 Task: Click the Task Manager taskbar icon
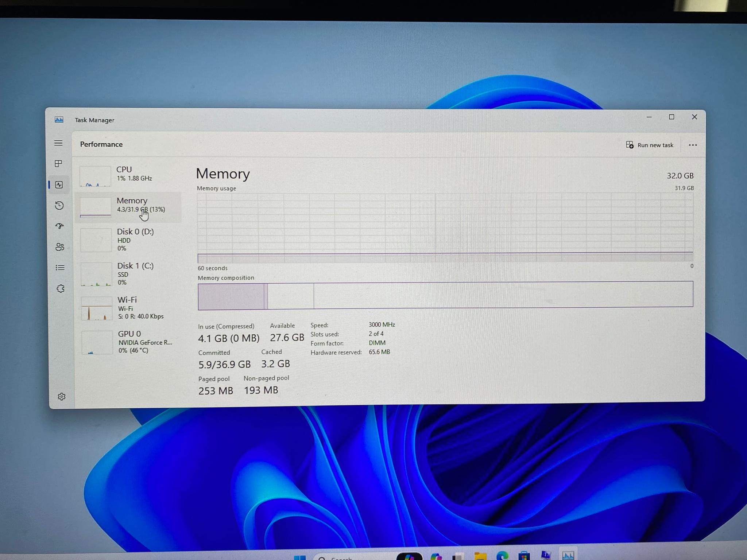tap(568, 555)
